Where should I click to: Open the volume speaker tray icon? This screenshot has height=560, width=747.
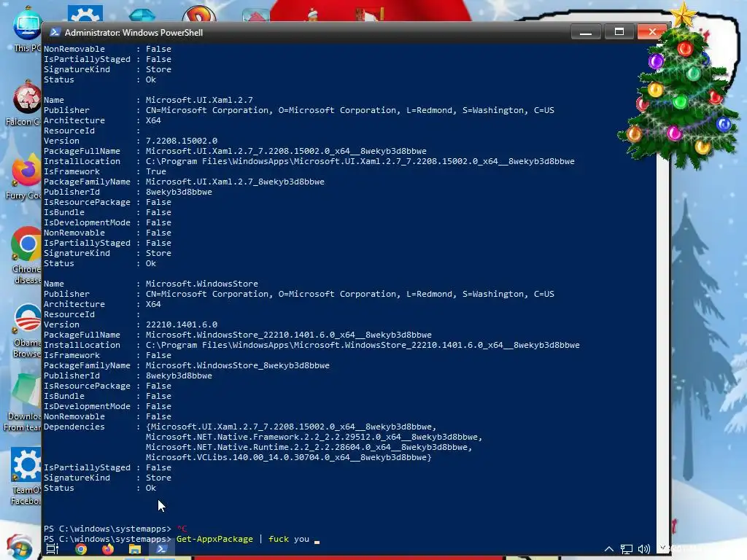643,549
